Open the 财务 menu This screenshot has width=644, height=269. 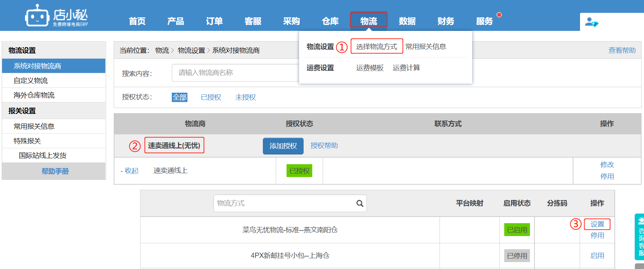(446, 21)
